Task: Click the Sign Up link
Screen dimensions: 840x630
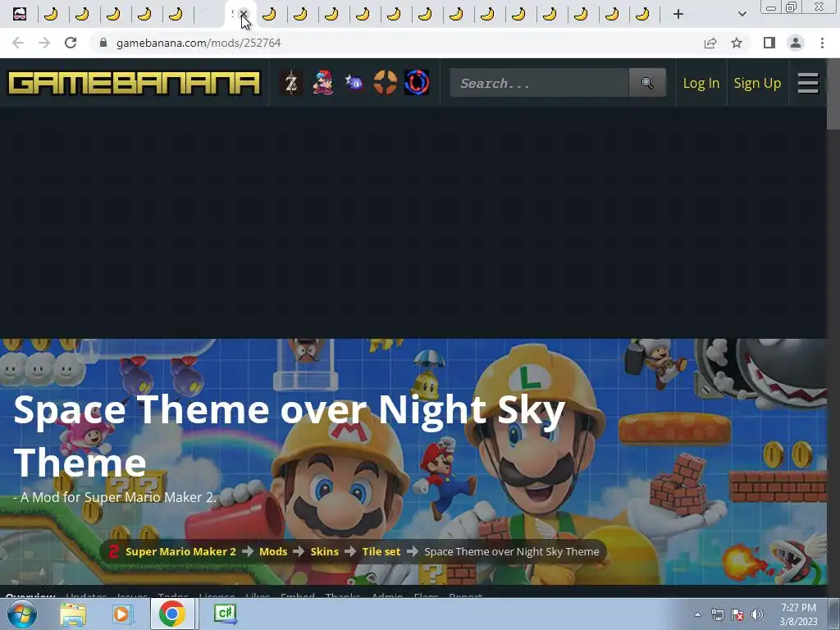Action: [757, 83]
